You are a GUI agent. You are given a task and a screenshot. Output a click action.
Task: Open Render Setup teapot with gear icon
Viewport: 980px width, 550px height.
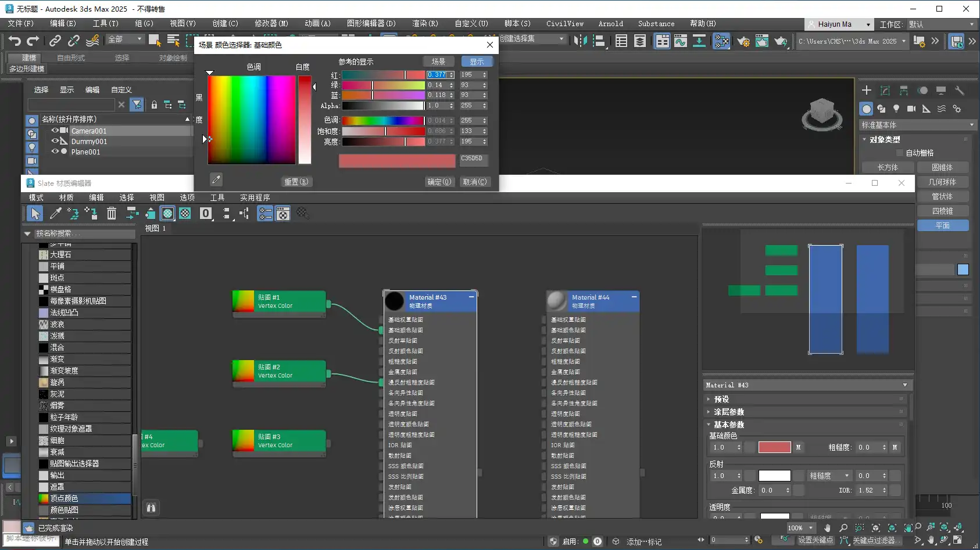click(x=743, y=41)
